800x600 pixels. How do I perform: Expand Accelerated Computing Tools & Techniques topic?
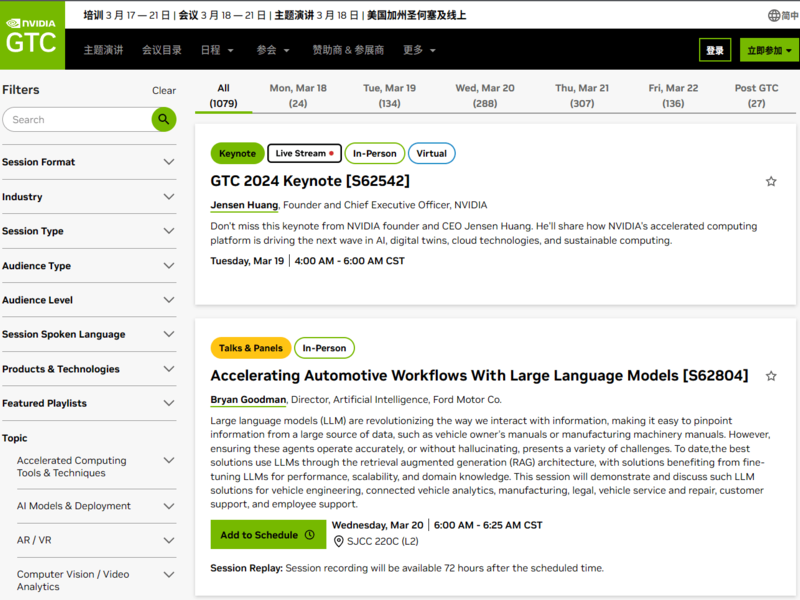click(96, 466)
